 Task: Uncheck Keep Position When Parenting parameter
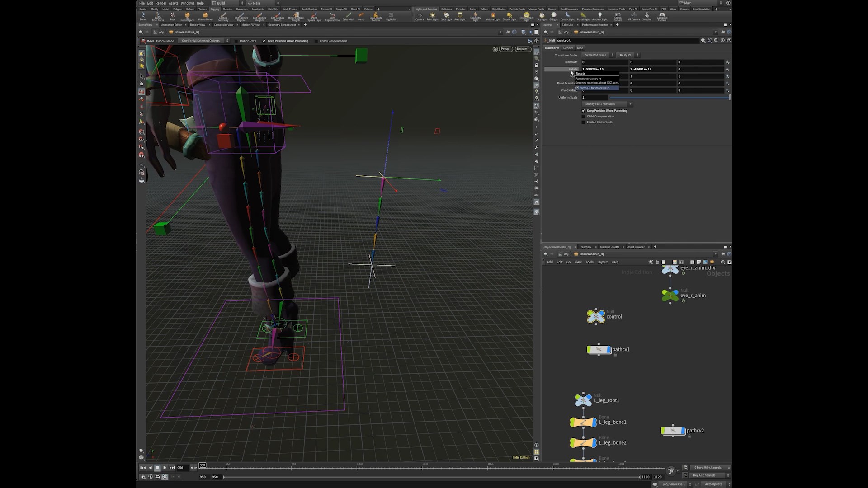[x=583, y=111]
